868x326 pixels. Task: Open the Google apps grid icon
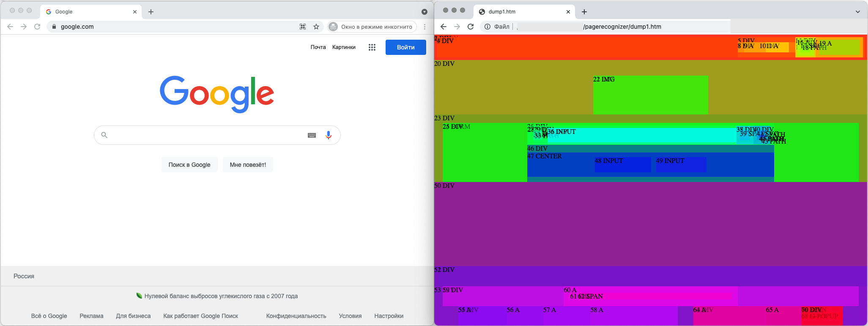coord(372,47)
